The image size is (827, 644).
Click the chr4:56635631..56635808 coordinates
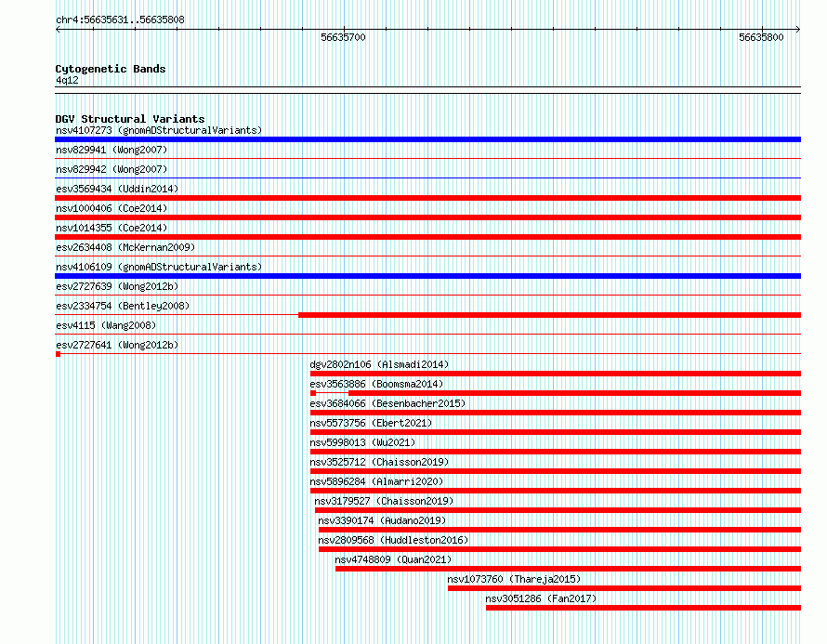[x=120, y=20]
